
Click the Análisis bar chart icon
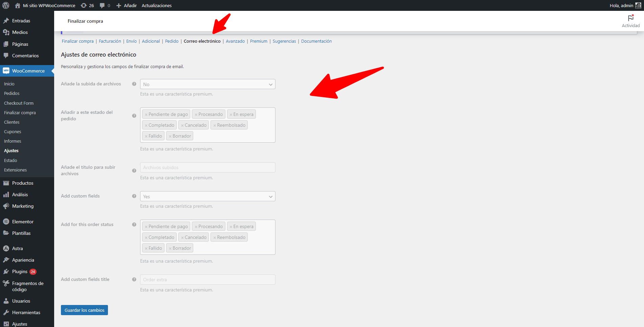[x=6, y=195]
